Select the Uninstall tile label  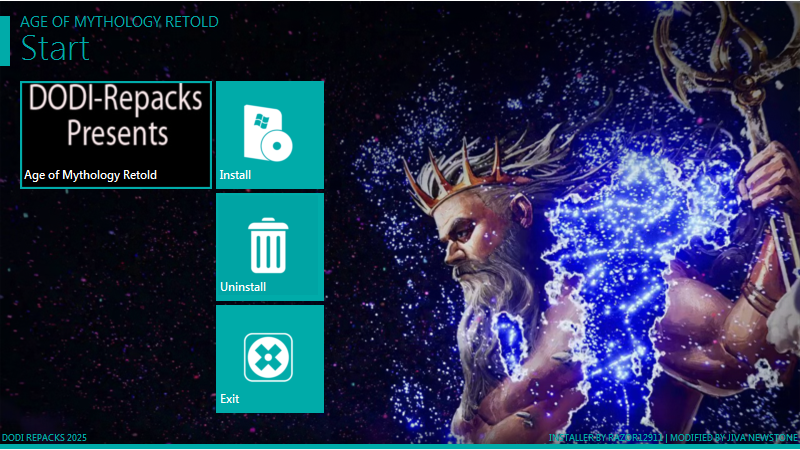[243, 287]
